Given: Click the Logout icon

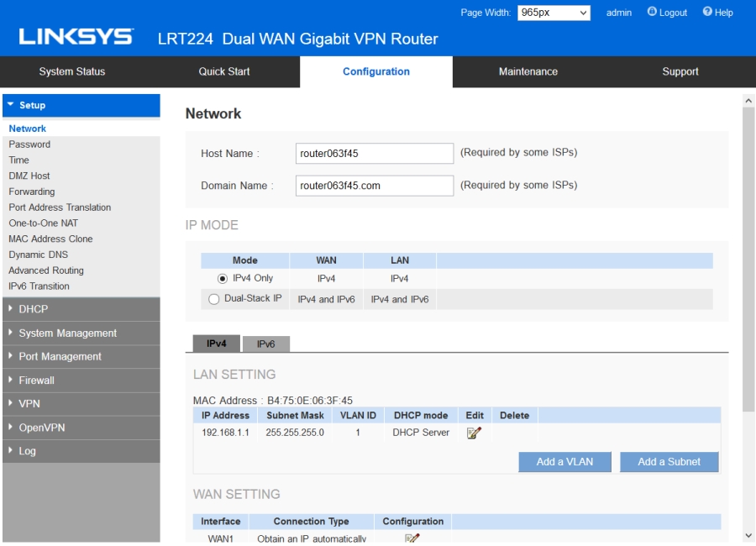Looking at the screenshot, I should pos(652,12).
